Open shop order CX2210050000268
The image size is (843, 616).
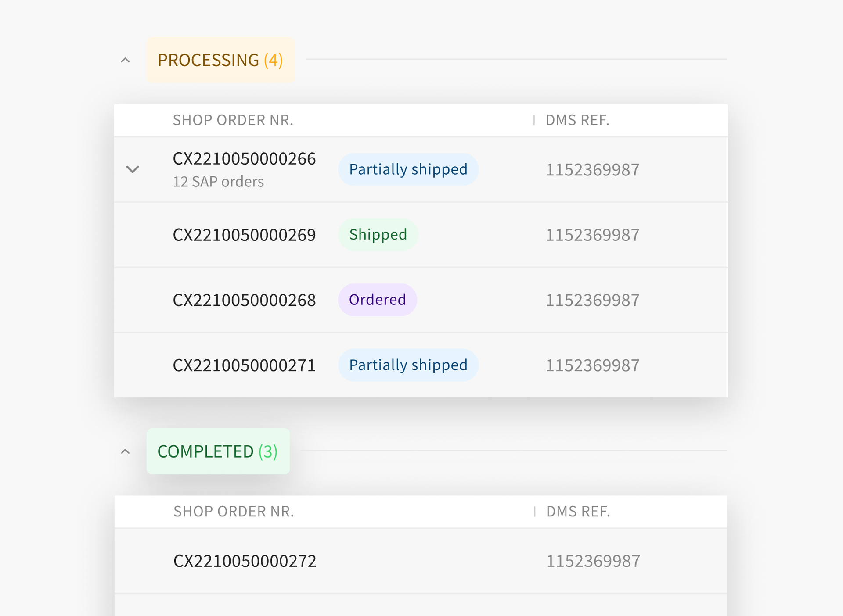tap(244, 300)
